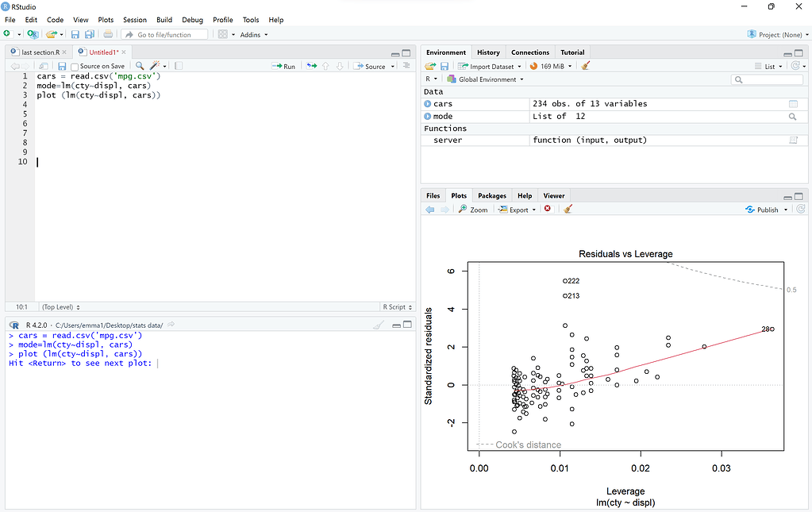Re-run previous code region icon
This screenshot has height=512, width=812.
pyautogui.click(x=311, y=66)
